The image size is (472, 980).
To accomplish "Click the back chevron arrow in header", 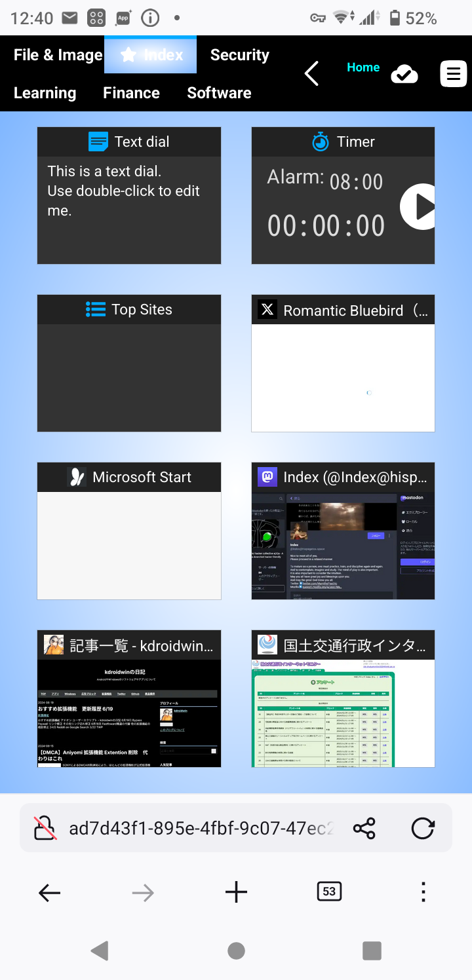I will tap(311, 73).
